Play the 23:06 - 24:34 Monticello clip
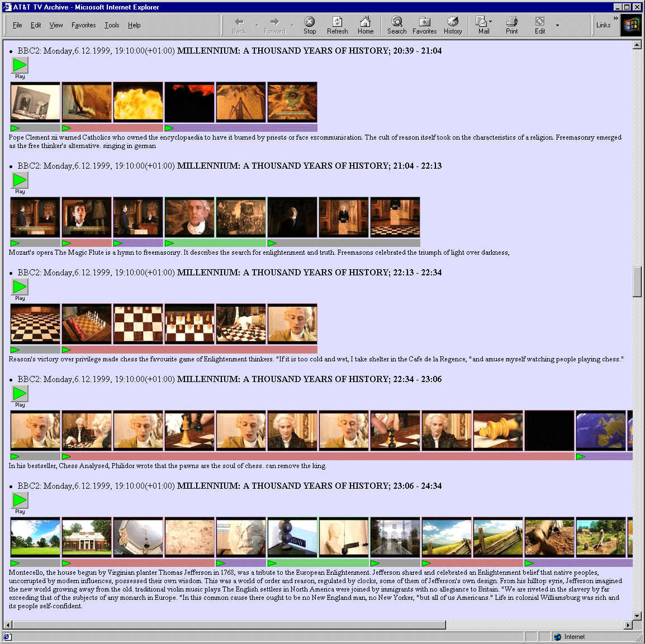 [x=20, y=500]
